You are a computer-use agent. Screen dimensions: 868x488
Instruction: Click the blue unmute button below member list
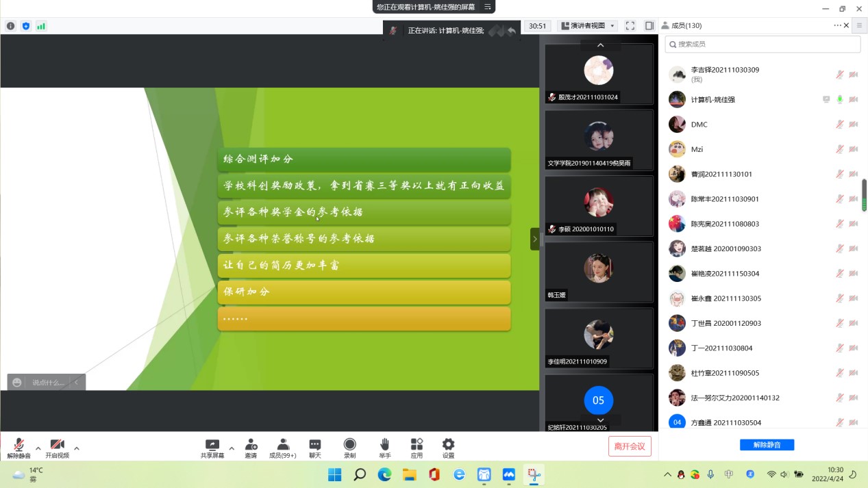point(767,445)
